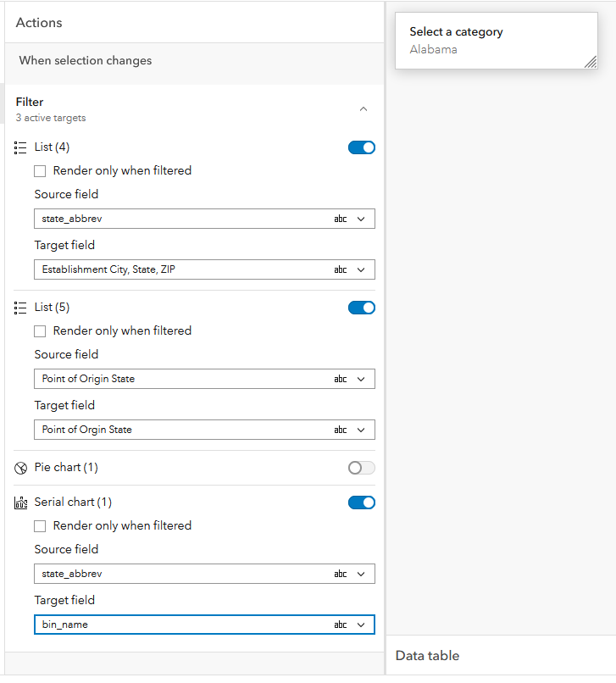Screen dimensions: 616x683
Task: Click the Serial chart (1) icon
Action: click(20, 503)
